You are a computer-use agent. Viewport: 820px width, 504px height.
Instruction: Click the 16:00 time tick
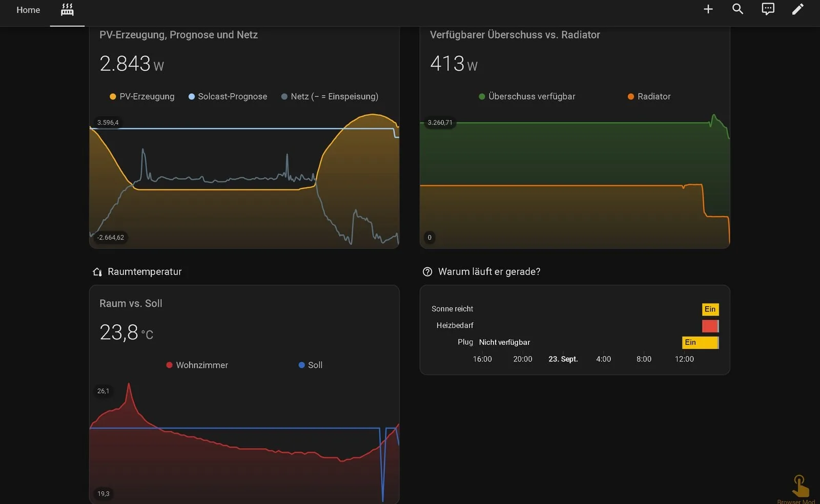pyautogui.click(x=482, y=359)
